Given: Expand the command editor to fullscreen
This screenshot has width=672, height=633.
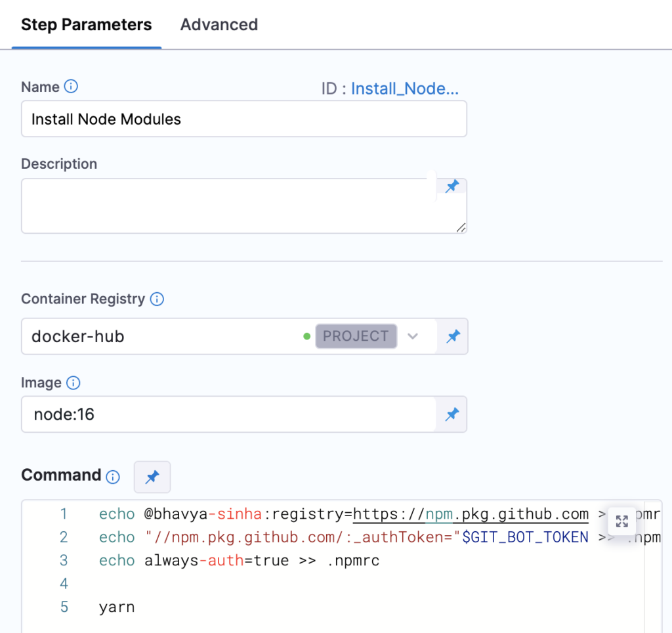Looking at the screenshot, I should [x=621, y=521].
